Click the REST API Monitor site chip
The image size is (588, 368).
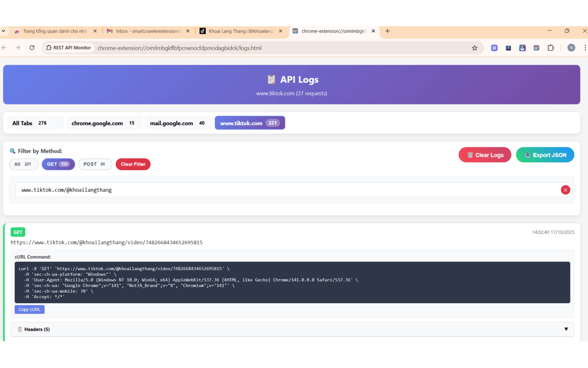click(x=69, y=48)
